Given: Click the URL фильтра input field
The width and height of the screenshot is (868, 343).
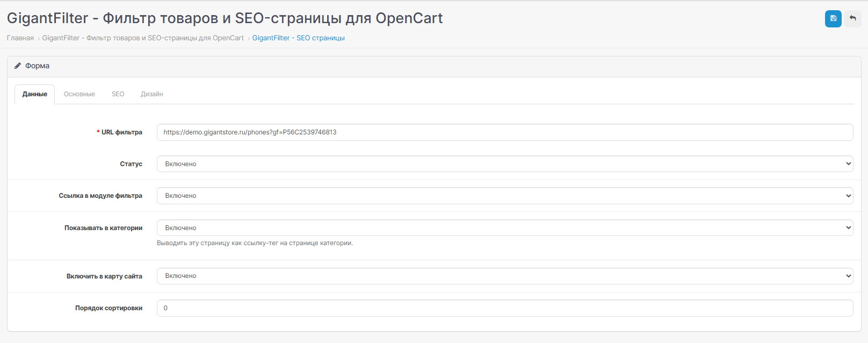Looking at the screenshot, I should pos(505,132).
